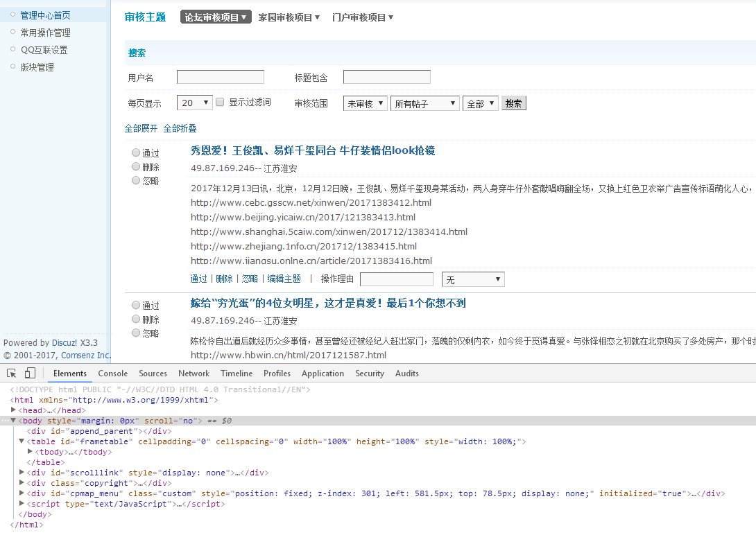
Task: Open the 每页显示 20 dropdown
Action: (x=195, y=103)
